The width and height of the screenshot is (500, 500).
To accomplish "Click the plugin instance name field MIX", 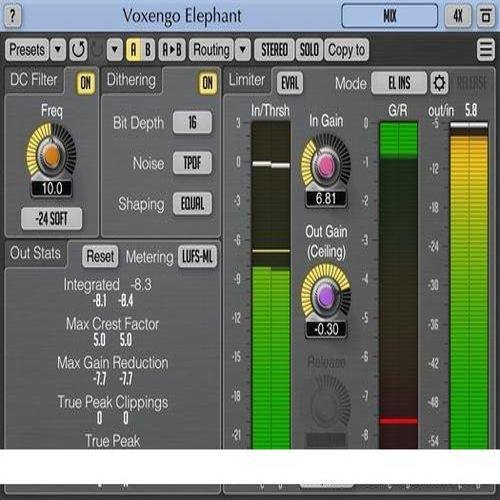I will click(x=390, y=16).
